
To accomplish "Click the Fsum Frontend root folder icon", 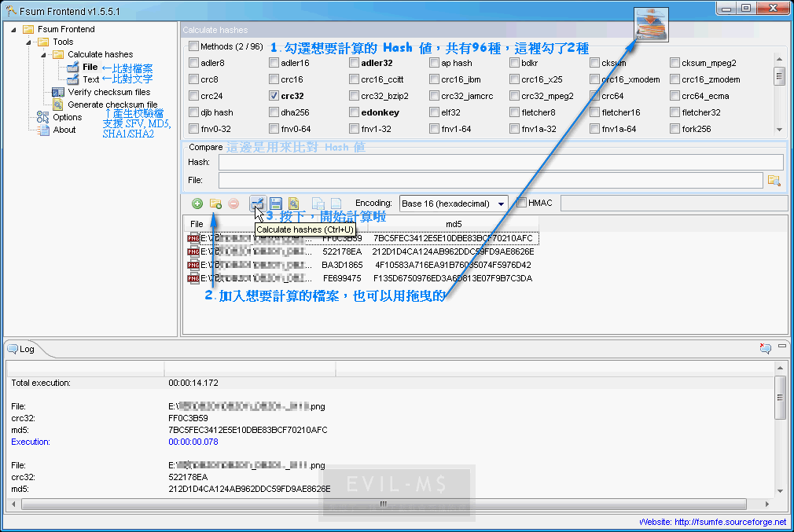I will 28,29.
